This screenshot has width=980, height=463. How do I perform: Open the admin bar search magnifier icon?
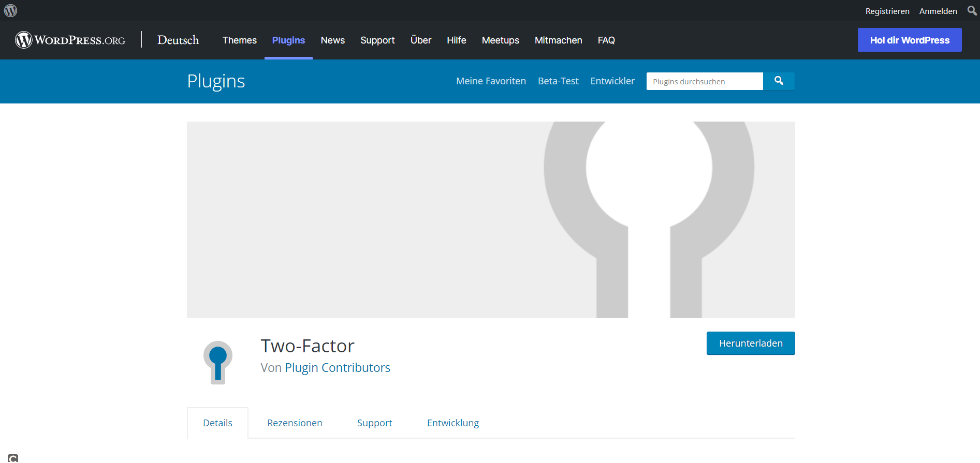[x=972, y=10]
